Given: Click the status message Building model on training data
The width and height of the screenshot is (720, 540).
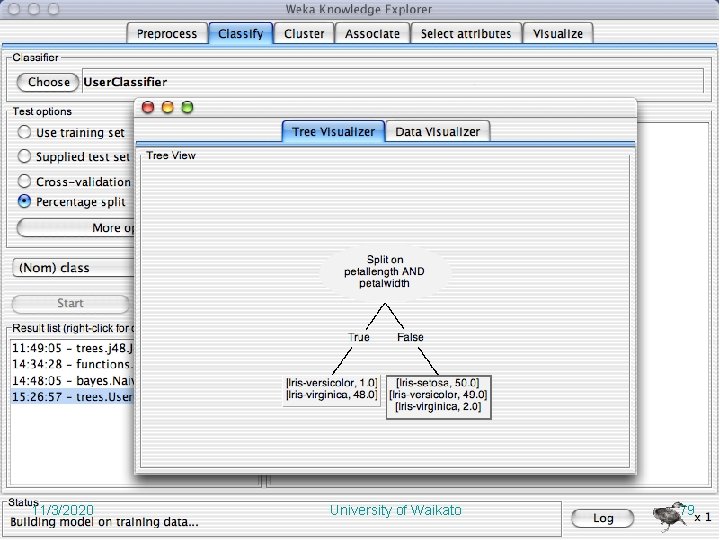Looking at the screenshot, I should (x=104, y=523).
